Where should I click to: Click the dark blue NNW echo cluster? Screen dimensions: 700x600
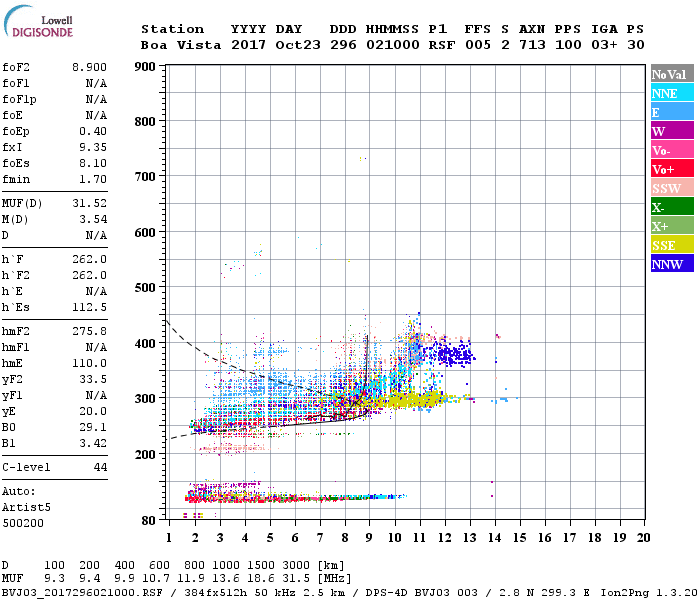point(455,354)
